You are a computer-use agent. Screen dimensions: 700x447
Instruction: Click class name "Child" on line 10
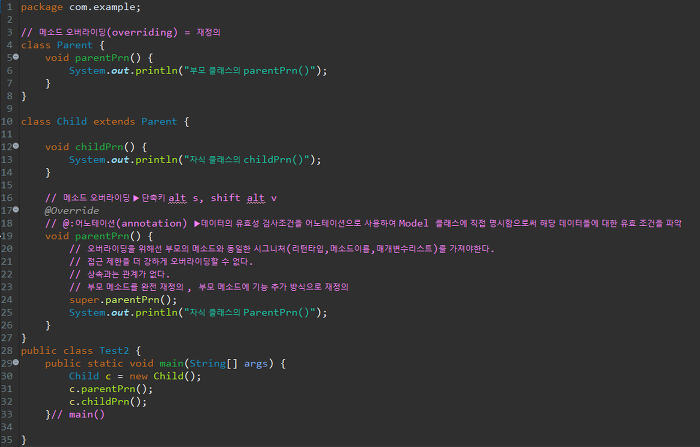tap(72, 121)
